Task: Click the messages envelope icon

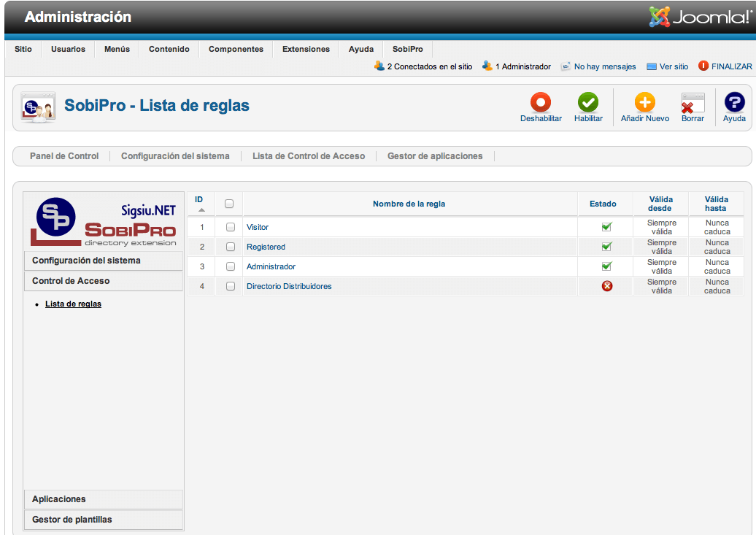Action: click(566, 66)
